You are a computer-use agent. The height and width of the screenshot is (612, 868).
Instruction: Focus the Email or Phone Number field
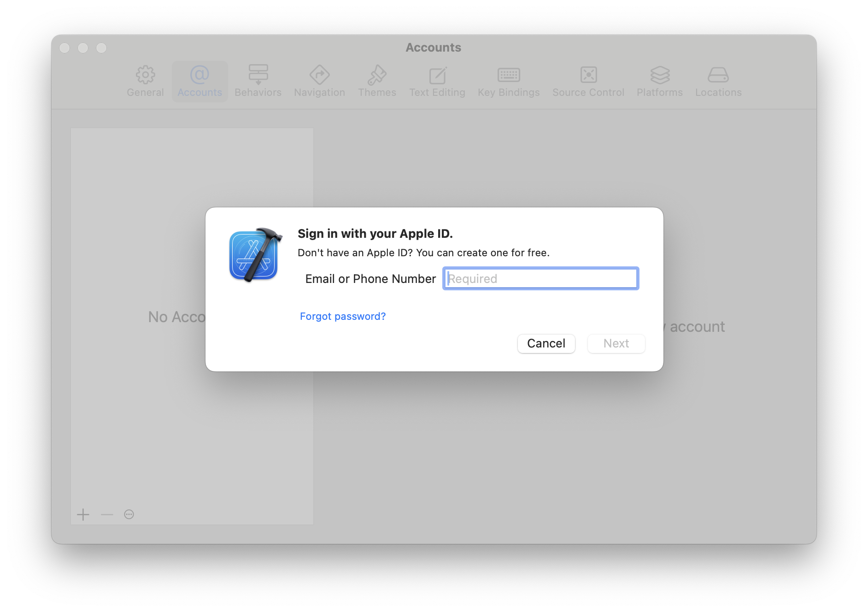click(x=540, y=278)
